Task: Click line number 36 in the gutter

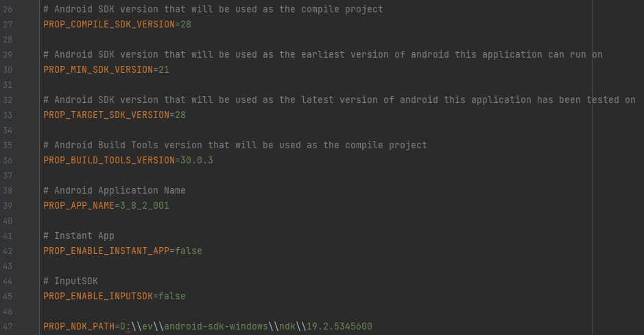Action: pyautogui.click(x=8, y=160)
